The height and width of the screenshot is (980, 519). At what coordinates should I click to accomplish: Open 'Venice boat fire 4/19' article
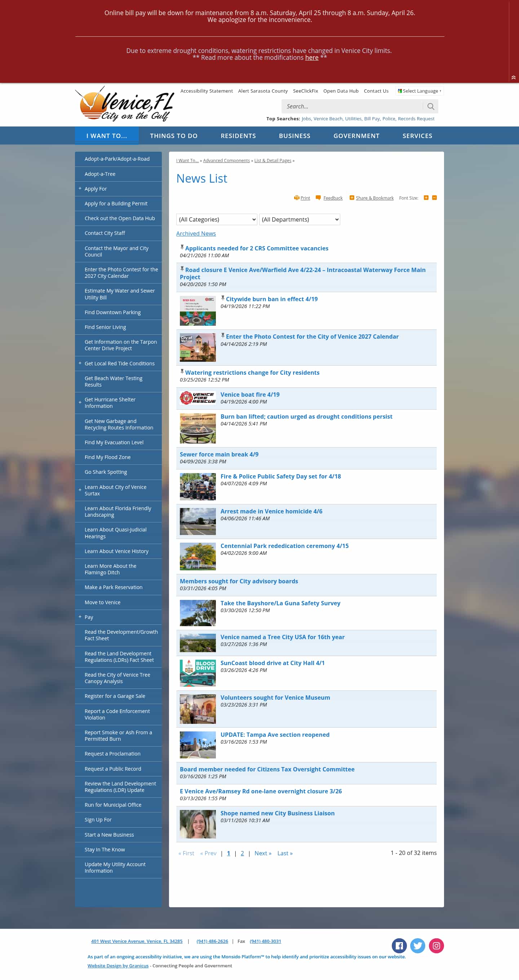point(250,395)
